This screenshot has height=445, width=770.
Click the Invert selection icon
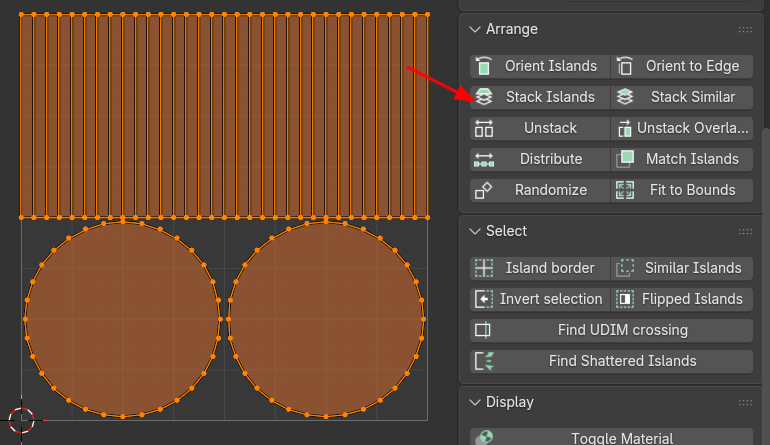[x=484, y=299]
